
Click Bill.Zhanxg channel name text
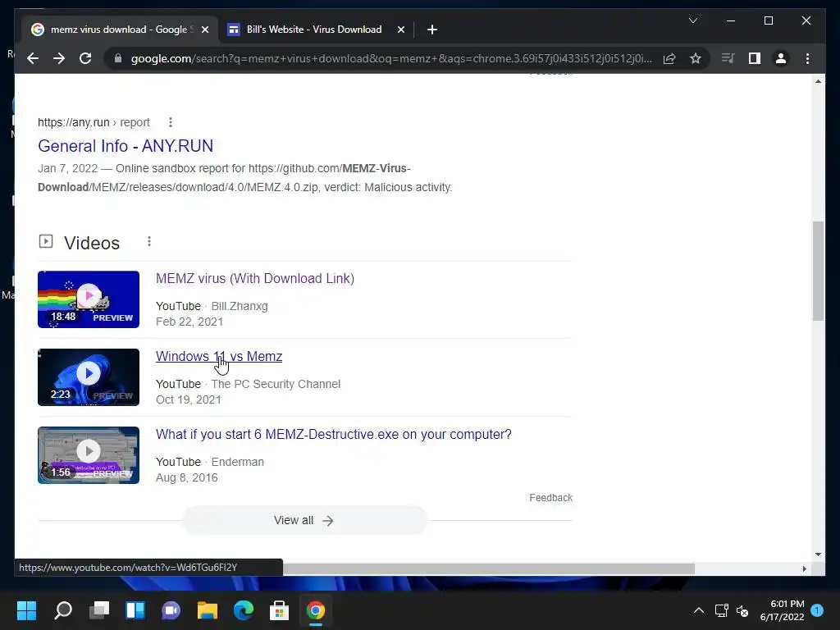240,306
